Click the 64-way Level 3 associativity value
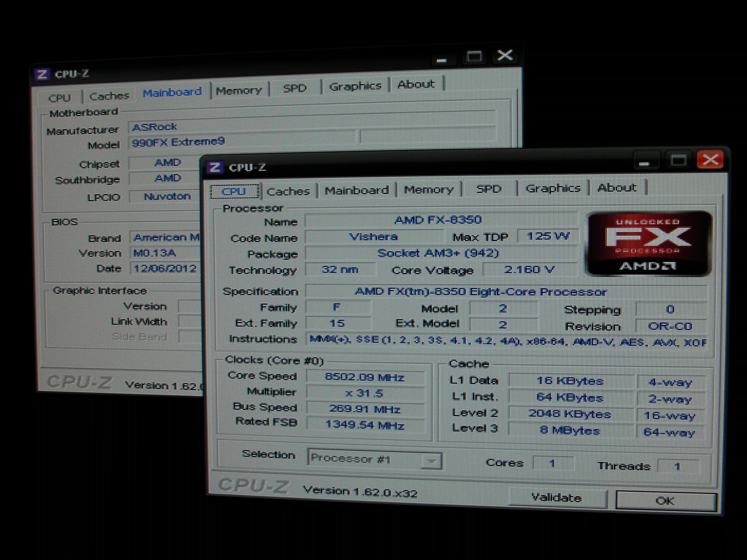Image resolution: width=747 pixels, height=560 pixels. (x=669, y=432)
